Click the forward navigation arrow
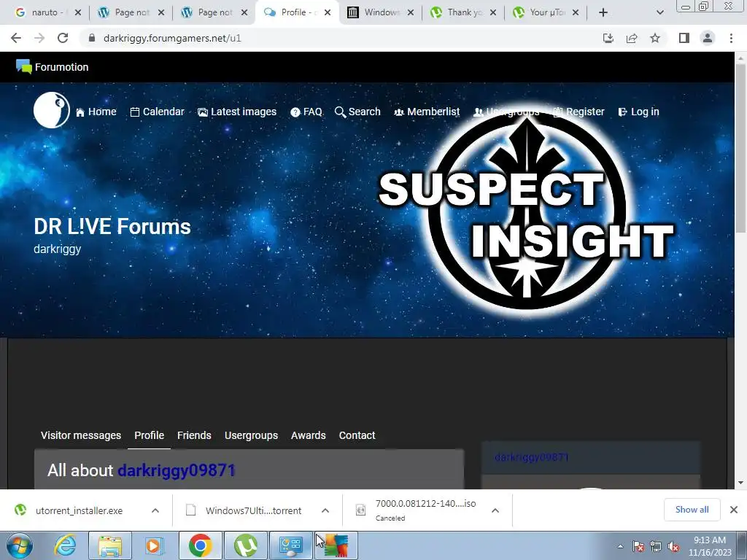Viewport: 747px width, 560px height. tap(39, 38)
